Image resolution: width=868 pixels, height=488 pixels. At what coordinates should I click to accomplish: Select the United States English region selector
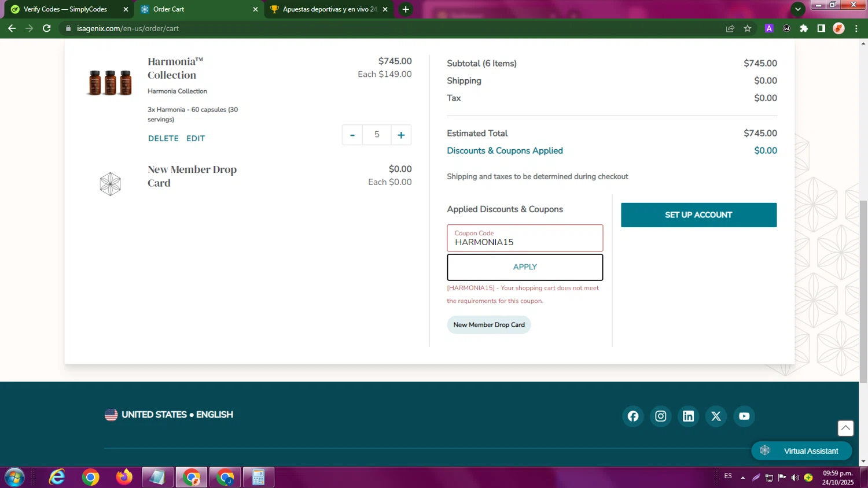point(169,415)
